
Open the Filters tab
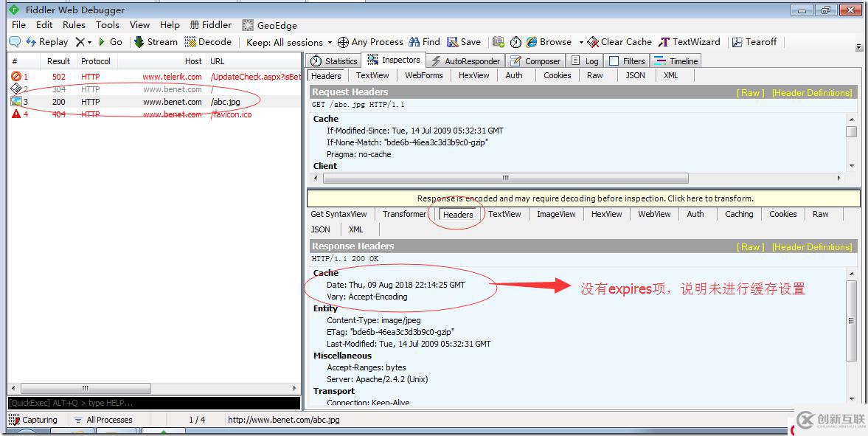[x=627, y=61]
